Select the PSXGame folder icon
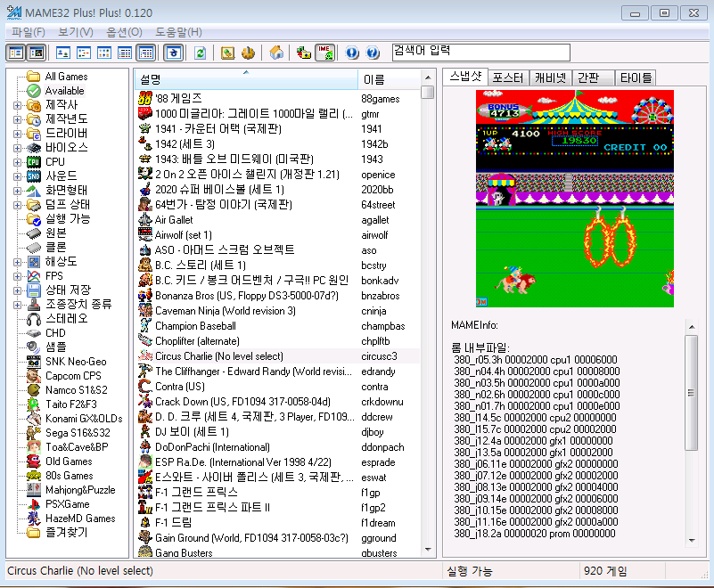714x588 pixels. (33, 503)
